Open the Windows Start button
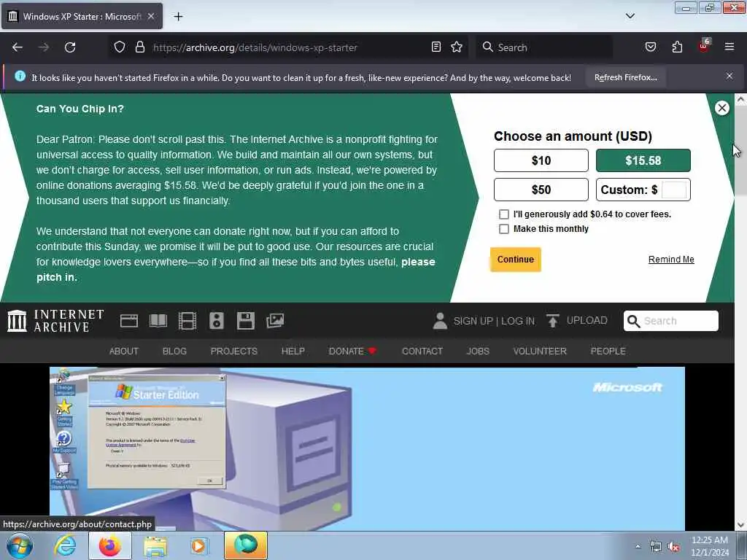747x560 pixels. pos(19,545)
